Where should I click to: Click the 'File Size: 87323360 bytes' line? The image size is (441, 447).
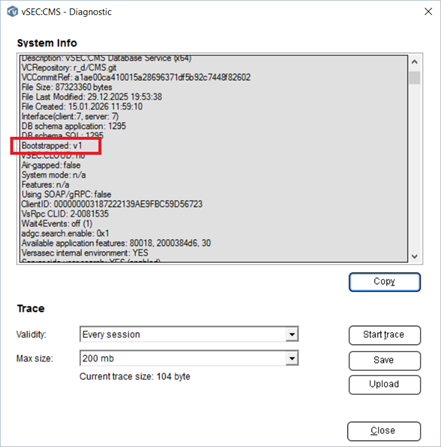(67, 87)
